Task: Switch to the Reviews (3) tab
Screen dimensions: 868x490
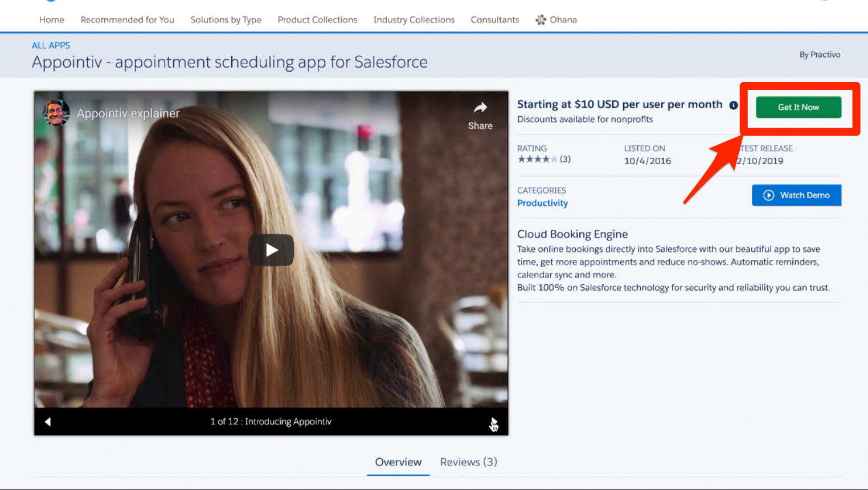Action: tap(469, 462)
